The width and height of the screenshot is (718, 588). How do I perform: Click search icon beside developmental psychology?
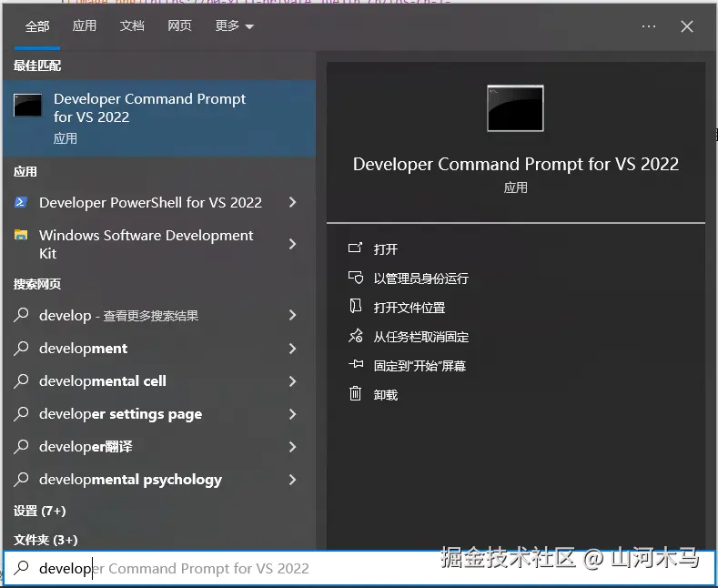click(x=21, y=480)
